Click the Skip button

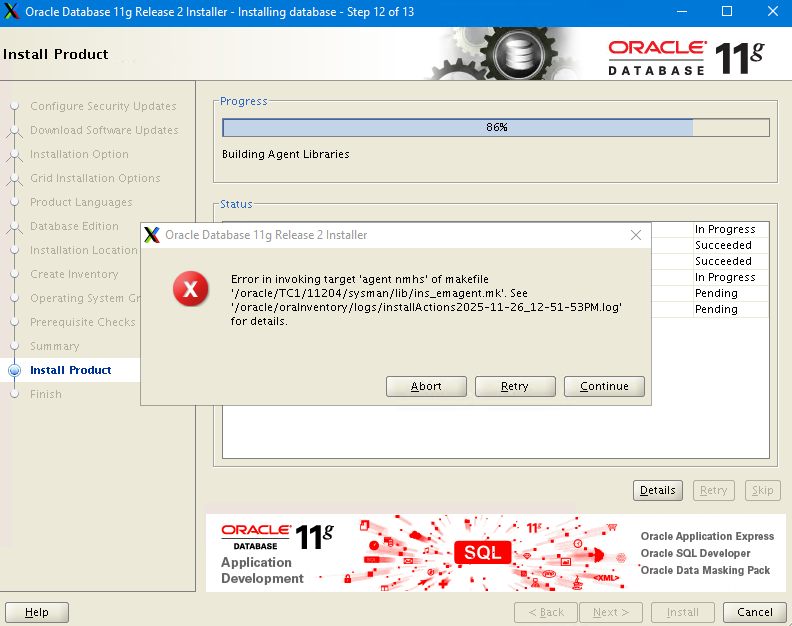pos(762,490)
